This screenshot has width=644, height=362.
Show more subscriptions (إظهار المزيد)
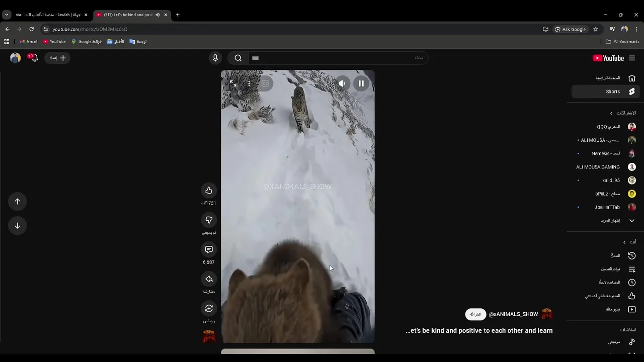606,221
